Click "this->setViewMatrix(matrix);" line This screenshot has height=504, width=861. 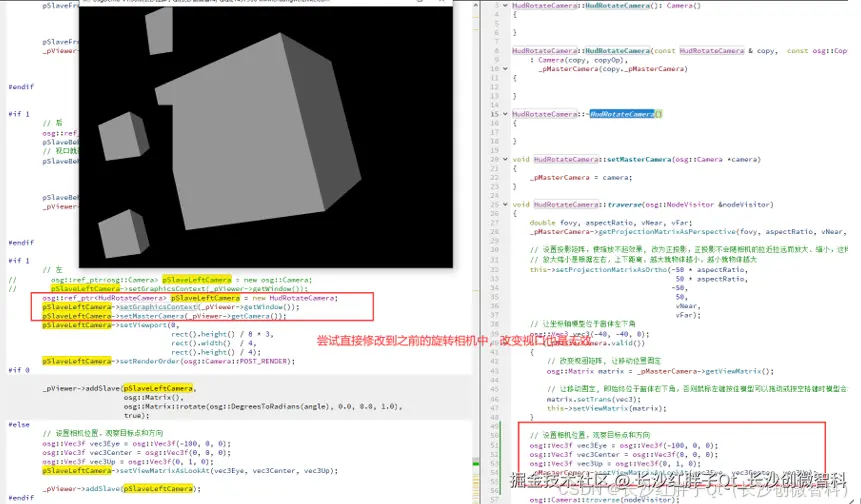[606, 408]
